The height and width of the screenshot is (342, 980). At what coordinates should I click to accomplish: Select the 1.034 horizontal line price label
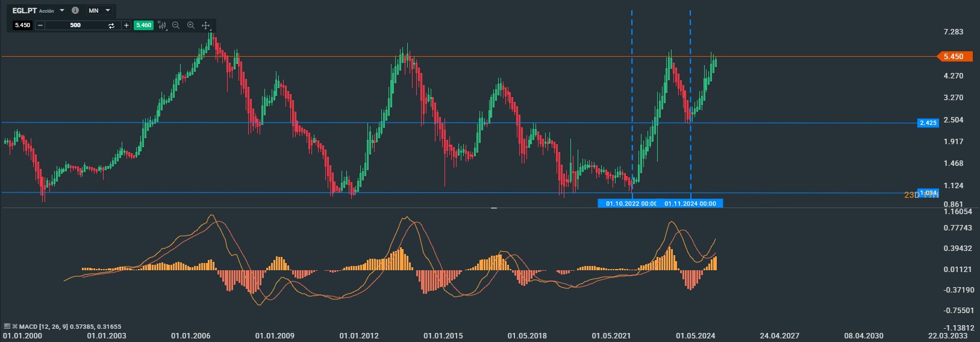[928, 192]
